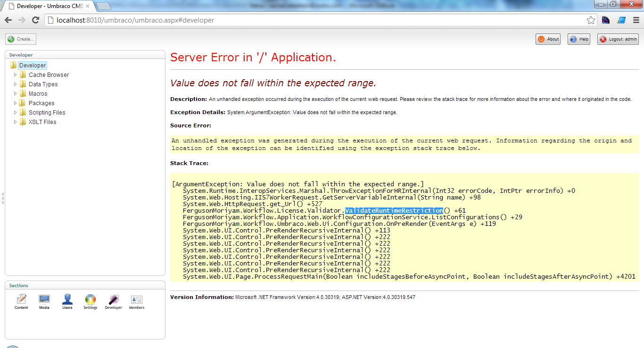Click the Data Types folder icon
This screenshot has width=644, height=348.
(23, 84)
